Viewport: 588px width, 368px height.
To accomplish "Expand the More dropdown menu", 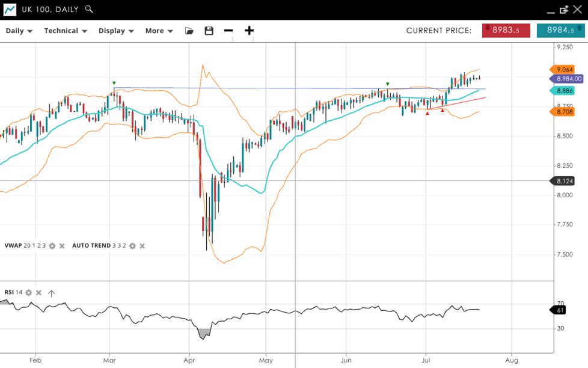I will point(159,31).
